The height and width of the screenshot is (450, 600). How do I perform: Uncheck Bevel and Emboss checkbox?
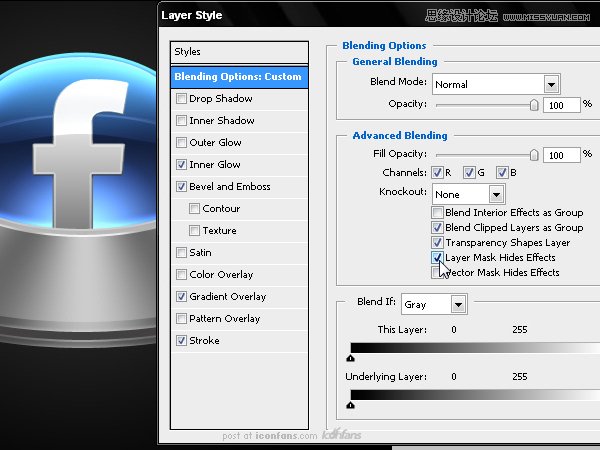point(181,187)
